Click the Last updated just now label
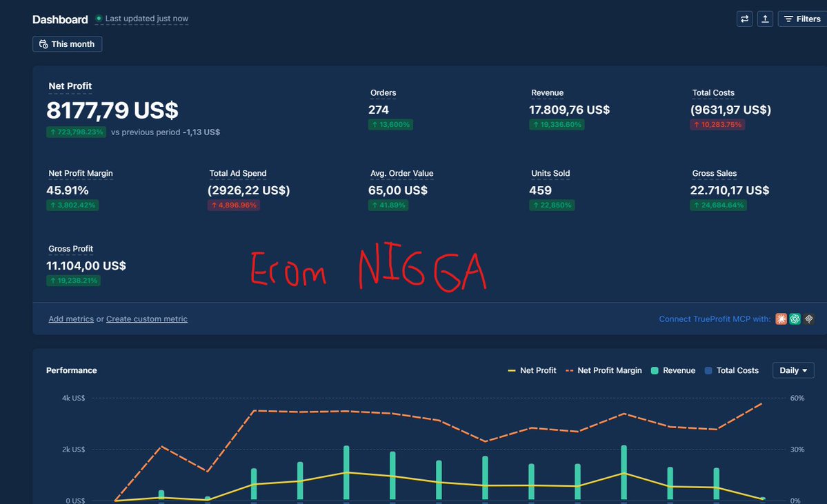The width and height of the screenshot is (827, 504). (x=147, y=19)
